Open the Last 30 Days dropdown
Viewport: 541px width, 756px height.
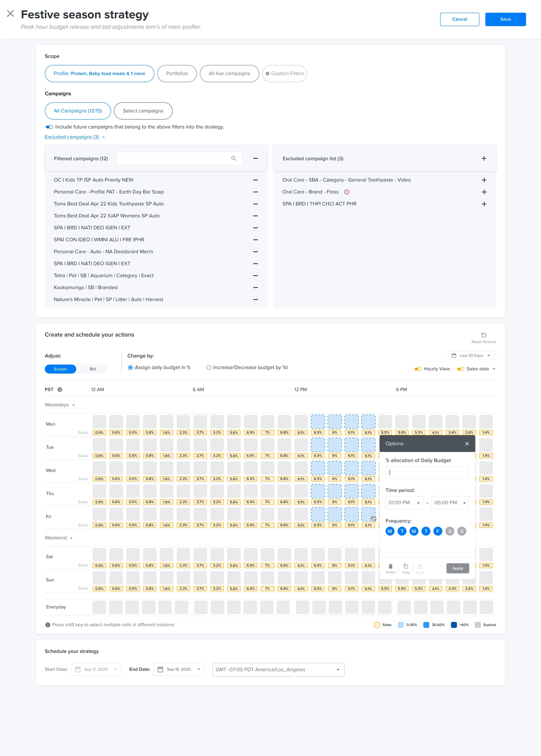pos(472,356)
